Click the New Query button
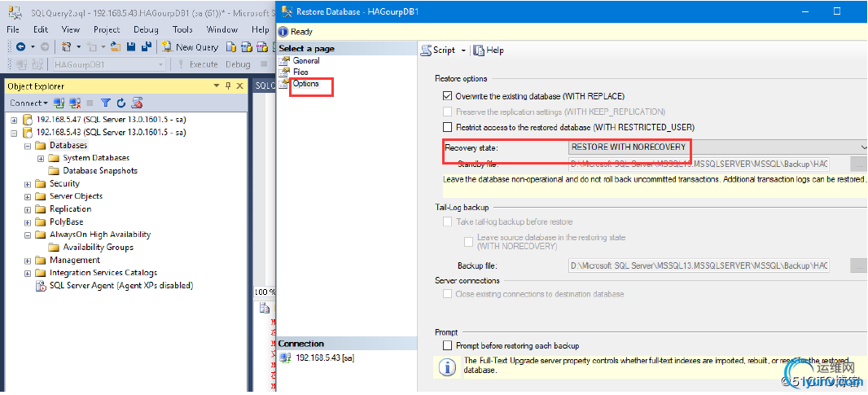 point(191,47)
